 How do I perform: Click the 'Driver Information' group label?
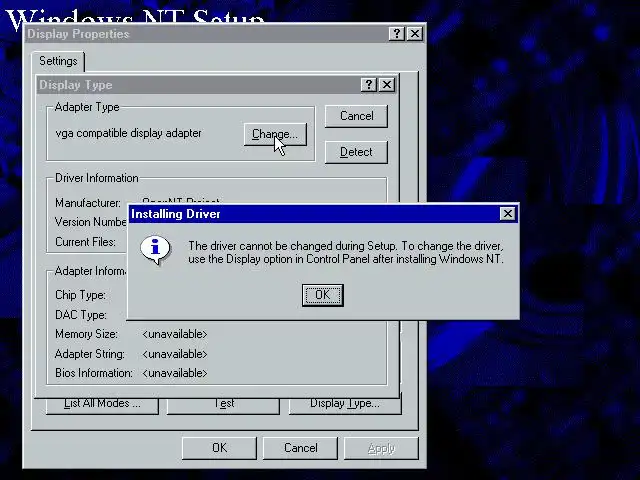97,178
